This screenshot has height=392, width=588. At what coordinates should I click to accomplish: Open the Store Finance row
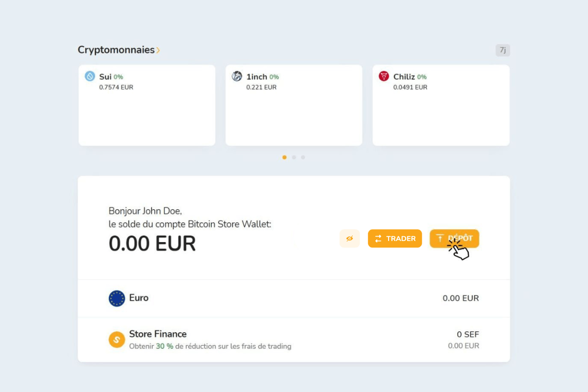(294, 339)
